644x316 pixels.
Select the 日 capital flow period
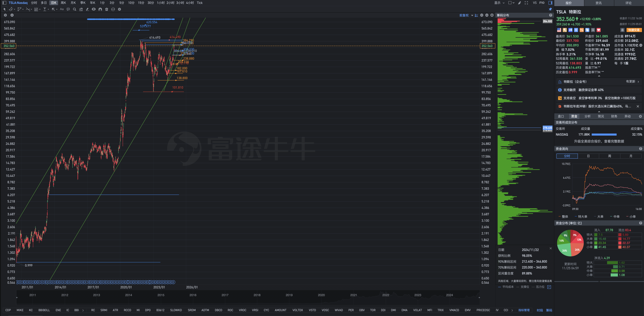[x=588, y=156]
